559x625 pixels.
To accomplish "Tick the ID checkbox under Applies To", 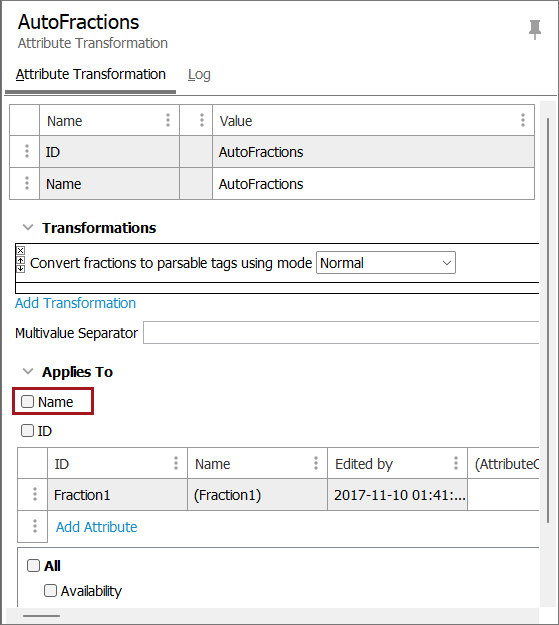I will click(x=28, y=430).
